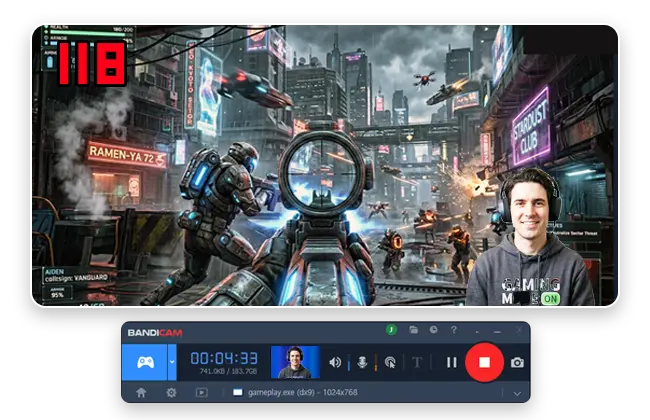650x420 pixels.
Task: Click the webcam overlay thumbnail in Bandicam
Action: (295, 362)
